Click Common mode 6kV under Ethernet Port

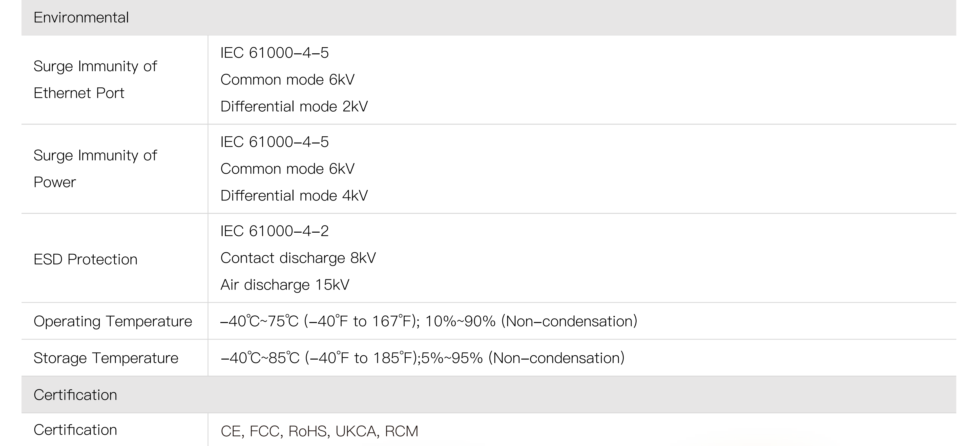point(287,80)
